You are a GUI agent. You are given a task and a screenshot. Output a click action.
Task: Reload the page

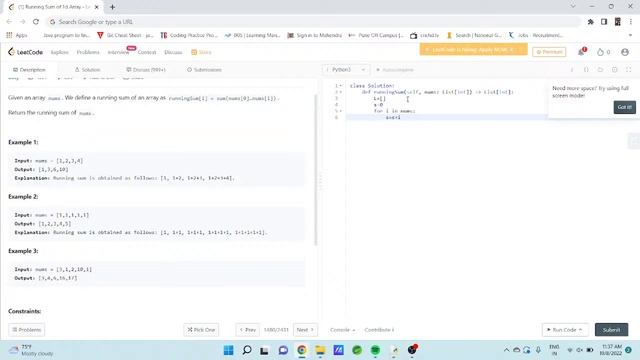click(36, 22)
